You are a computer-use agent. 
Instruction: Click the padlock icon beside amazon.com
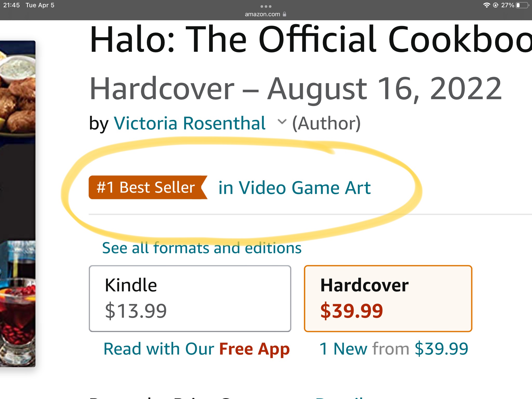(x=284, y=14)
